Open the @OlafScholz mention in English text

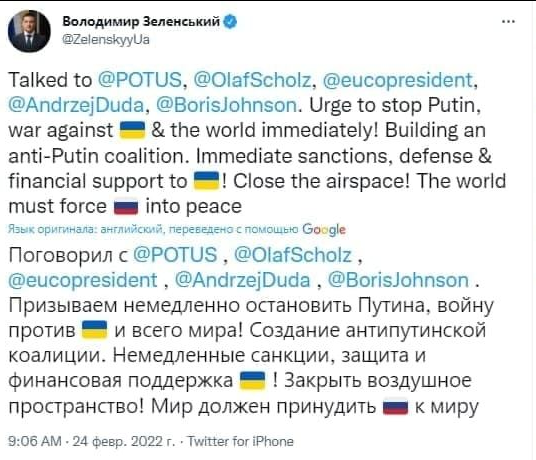[x=252, y=80]
